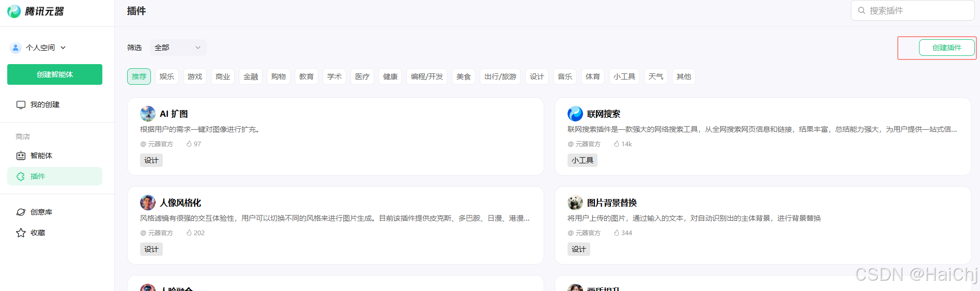This screenshot has height=291, width=980.
Task: Click the flame icon beside 344
Action: point(617,233)
